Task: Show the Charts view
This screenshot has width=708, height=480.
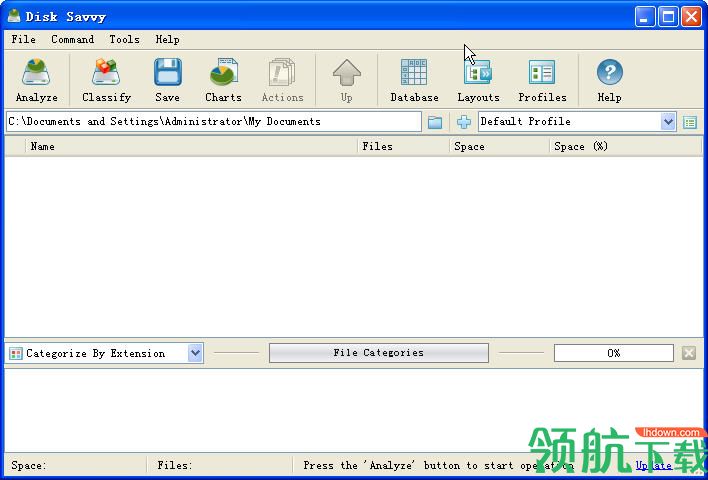Action: 224,80
